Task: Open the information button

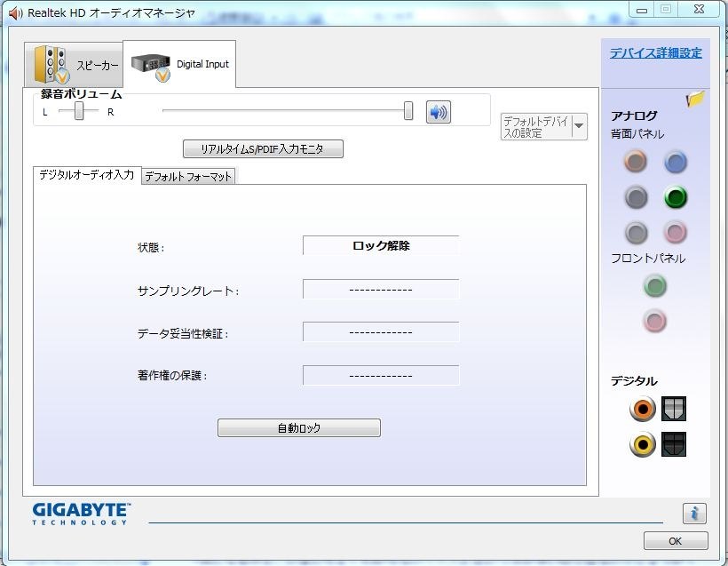Action: [694, 514]
